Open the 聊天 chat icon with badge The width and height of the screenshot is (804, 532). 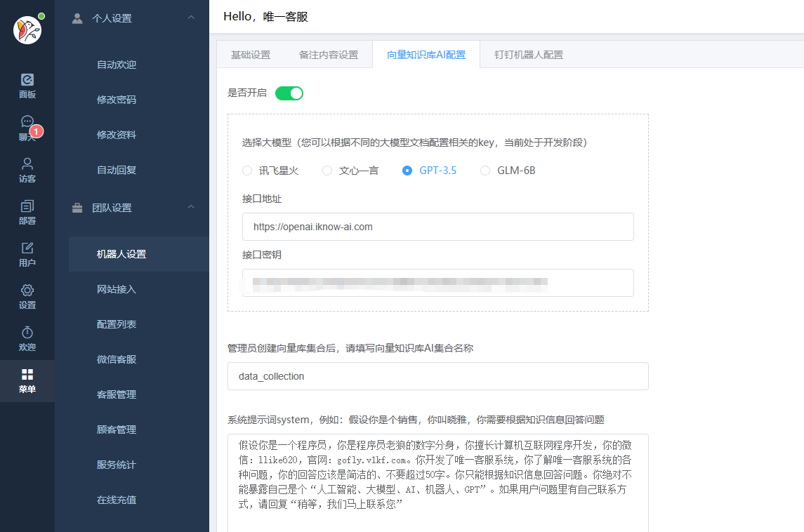pos(27,122)
